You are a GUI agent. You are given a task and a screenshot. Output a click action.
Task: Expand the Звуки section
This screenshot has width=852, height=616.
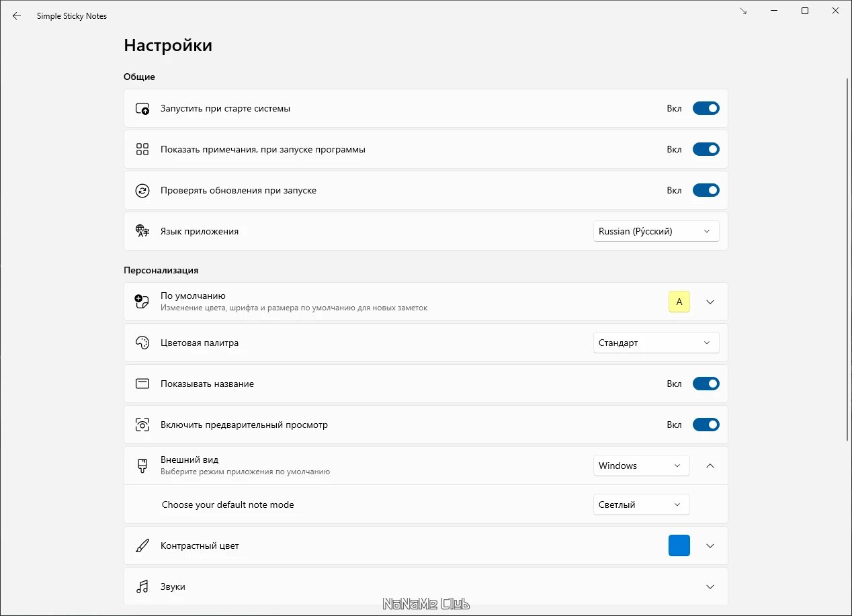click(x=710, y=587)
